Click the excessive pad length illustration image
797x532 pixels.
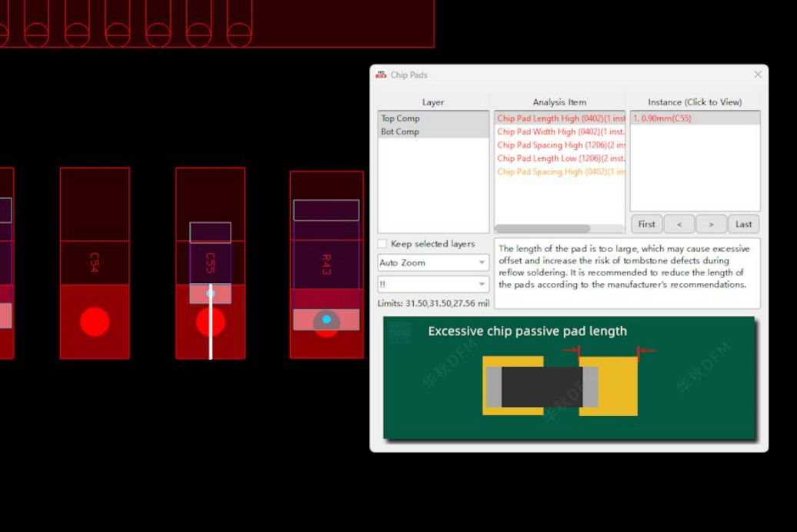569,377
